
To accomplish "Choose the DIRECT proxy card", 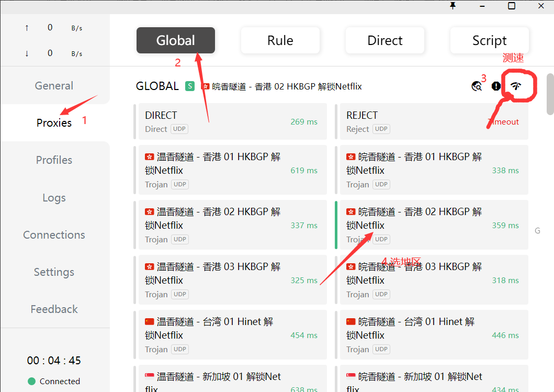I will pos(230,121).
